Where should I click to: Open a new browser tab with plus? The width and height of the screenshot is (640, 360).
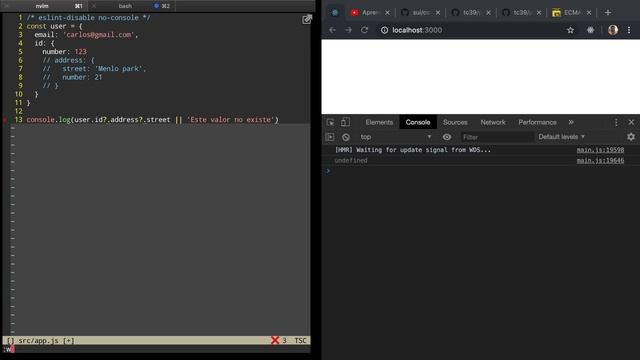click(608, 13)
